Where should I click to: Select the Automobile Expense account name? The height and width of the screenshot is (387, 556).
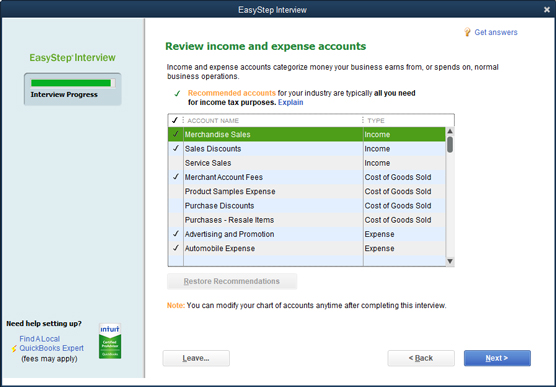(x=219, y=248)
